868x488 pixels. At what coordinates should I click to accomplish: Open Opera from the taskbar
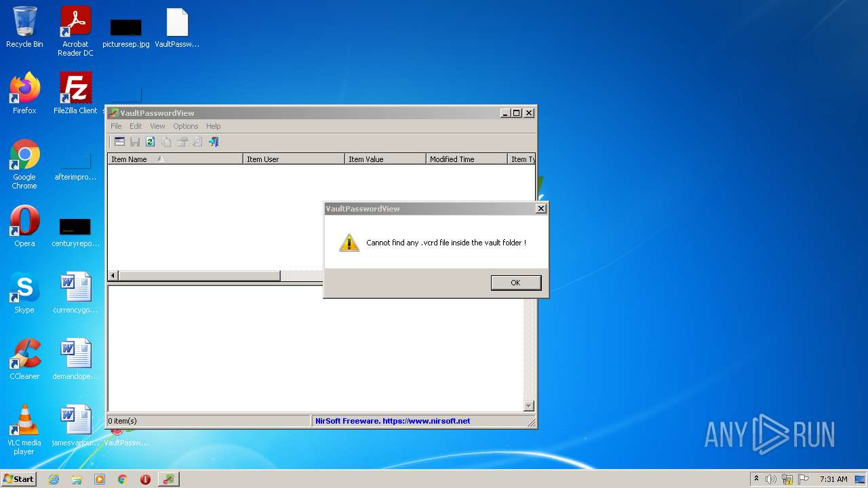click(145, 479)
